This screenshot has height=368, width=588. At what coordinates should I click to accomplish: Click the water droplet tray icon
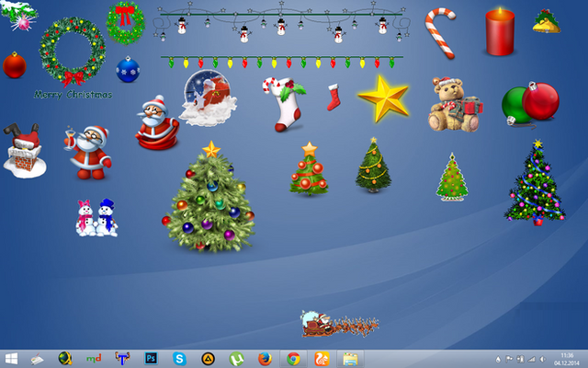coord(498,360)
